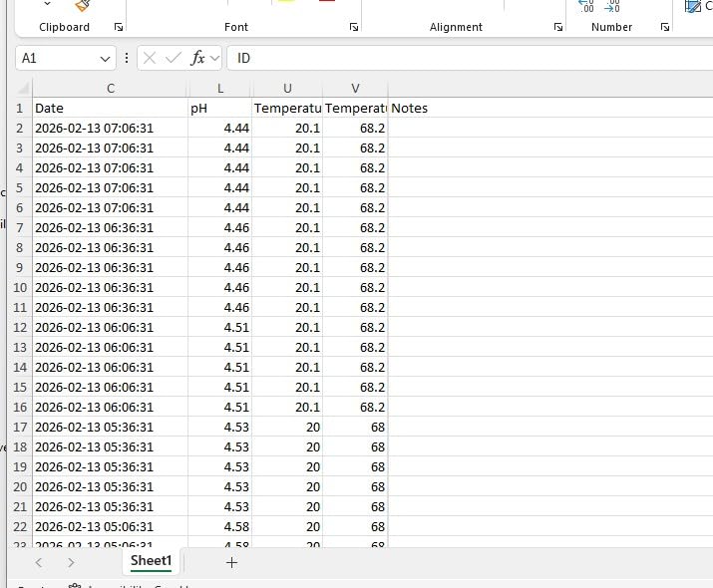The image size is (713, 588).
Task: Click the Insert Function fx icon
Action: [x=197, y=58]
